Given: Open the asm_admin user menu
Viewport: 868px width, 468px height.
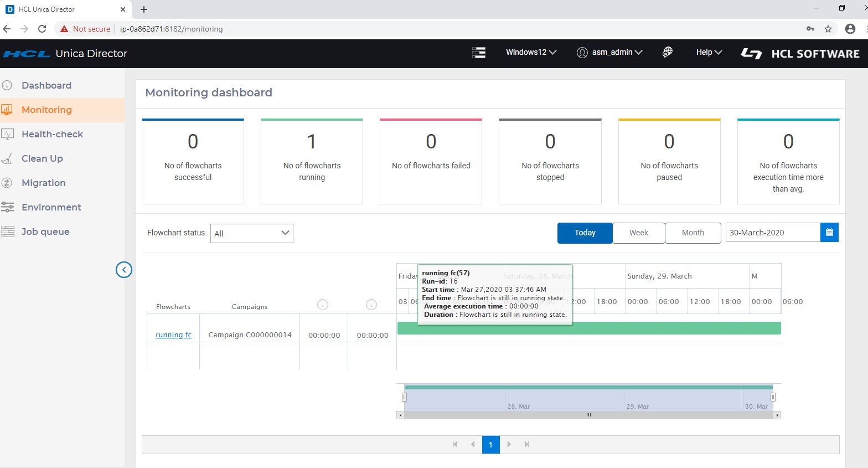Looking at the screenshot, I should tap(610, 52).
